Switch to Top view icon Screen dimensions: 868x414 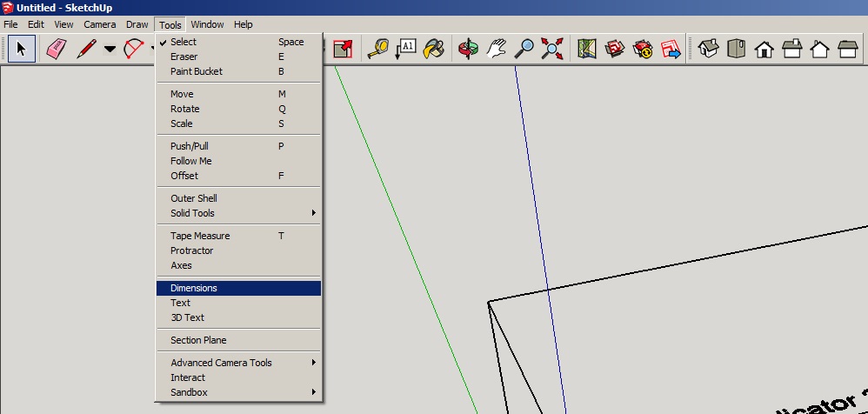click(x=737, y=49)
